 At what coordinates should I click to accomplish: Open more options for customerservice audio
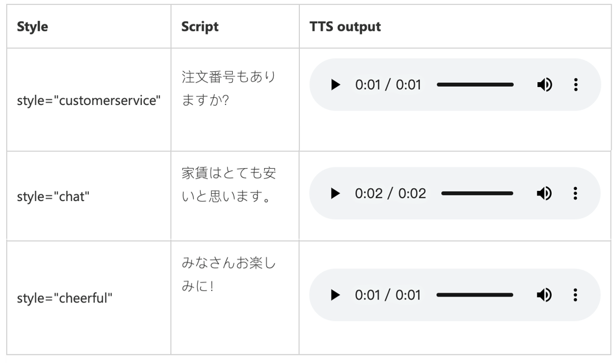tap(576, 85)
